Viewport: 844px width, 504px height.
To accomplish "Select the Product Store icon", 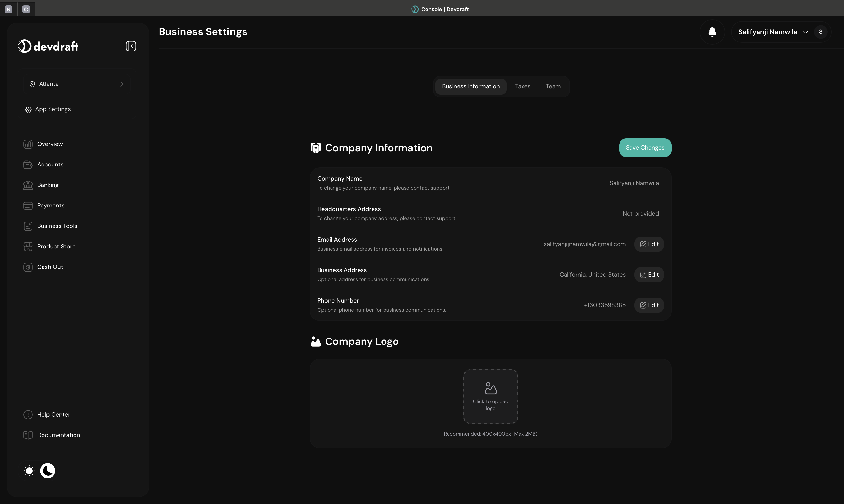I will click(x=28, y=246).
